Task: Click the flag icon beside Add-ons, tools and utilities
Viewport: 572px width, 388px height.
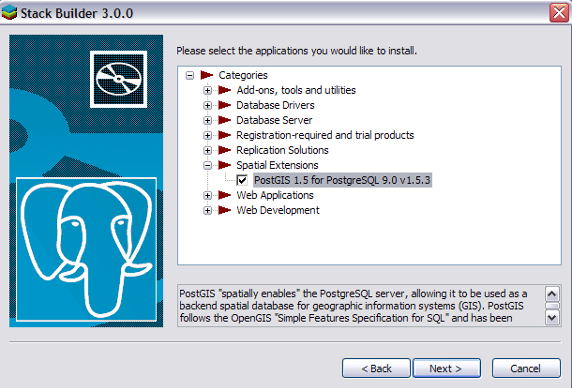Action: tap(225, 90)
